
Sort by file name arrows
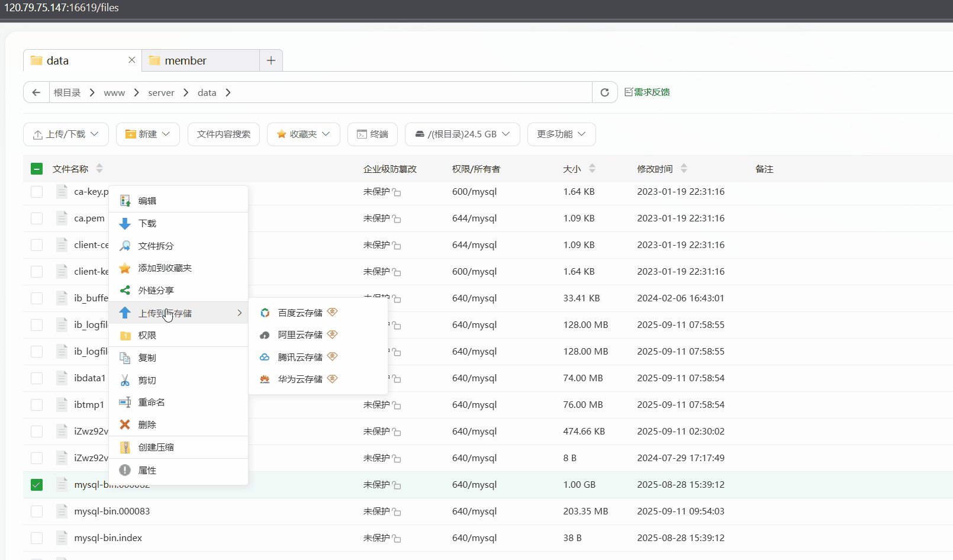coord(99,168)
